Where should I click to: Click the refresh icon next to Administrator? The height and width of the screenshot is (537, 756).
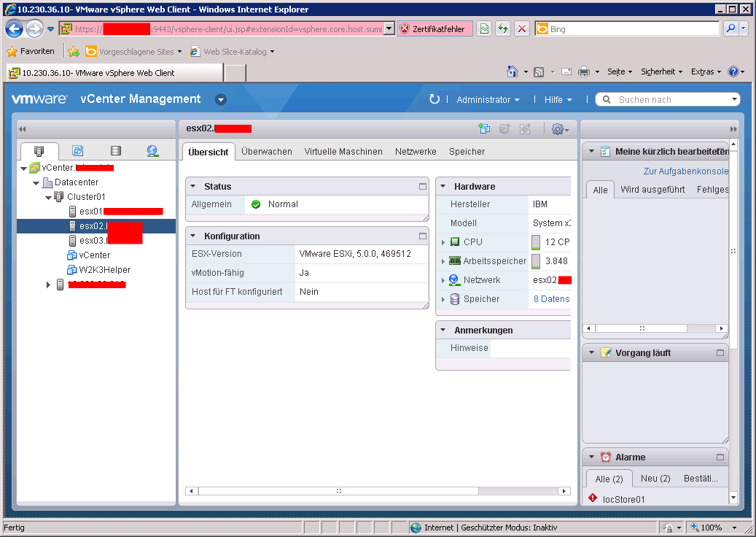click(434, 99)
